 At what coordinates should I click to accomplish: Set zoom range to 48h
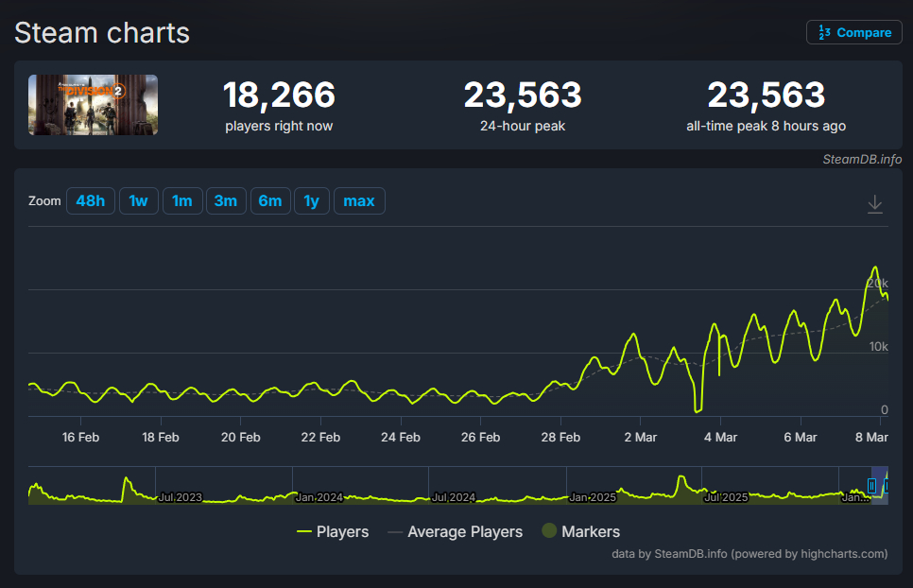click(x=91, y=201)
